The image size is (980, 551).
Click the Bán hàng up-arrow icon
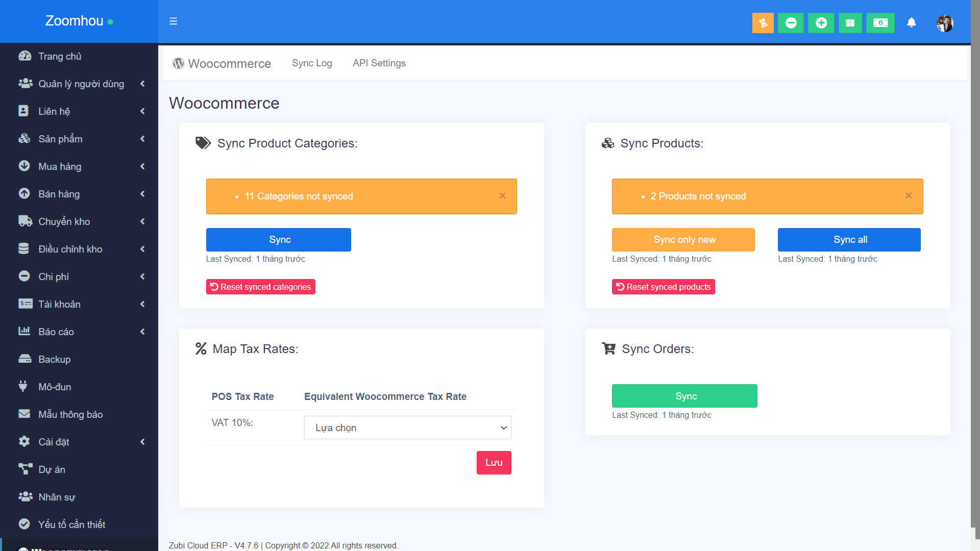pos(24,194)
